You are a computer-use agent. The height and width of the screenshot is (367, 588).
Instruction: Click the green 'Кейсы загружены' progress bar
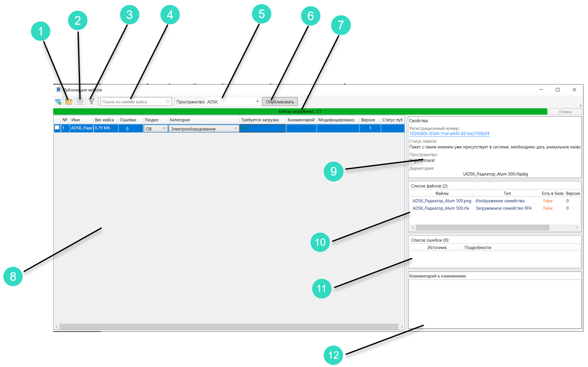[x=300, y=111]
